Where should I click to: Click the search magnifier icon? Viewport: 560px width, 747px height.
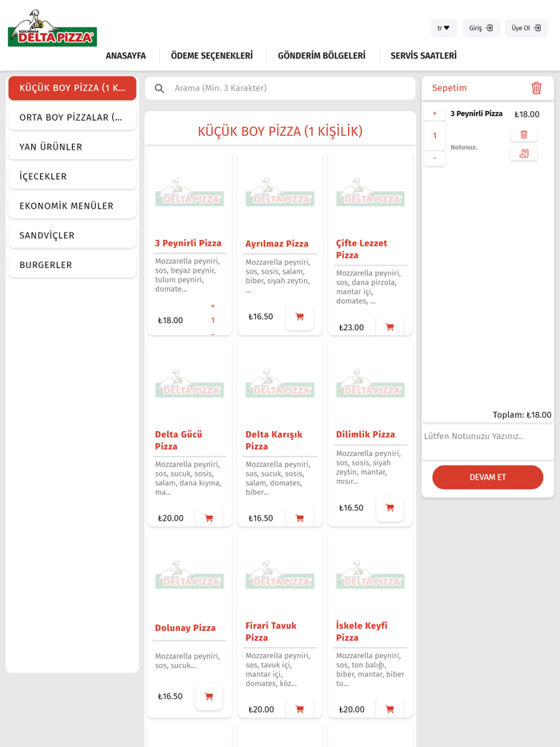tap(160, 88)
